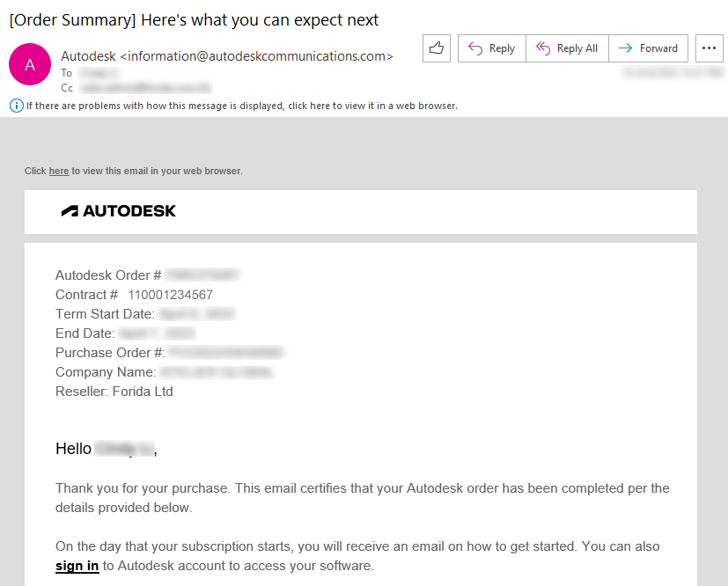
Task: Click the 'Thank you for your purchase' paragraph
Action: click(x=362, y=498)
